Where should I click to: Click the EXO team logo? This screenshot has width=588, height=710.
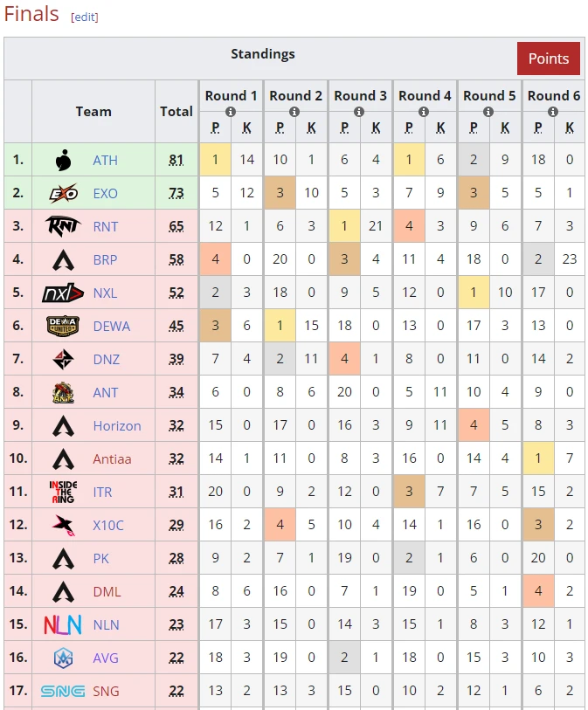pos(63,194)
